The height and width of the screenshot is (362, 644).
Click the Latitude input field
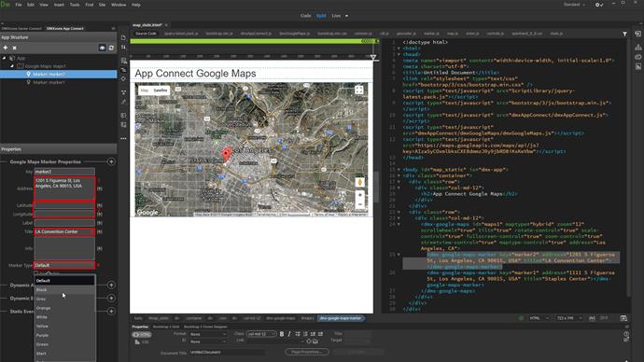[64, 205]
